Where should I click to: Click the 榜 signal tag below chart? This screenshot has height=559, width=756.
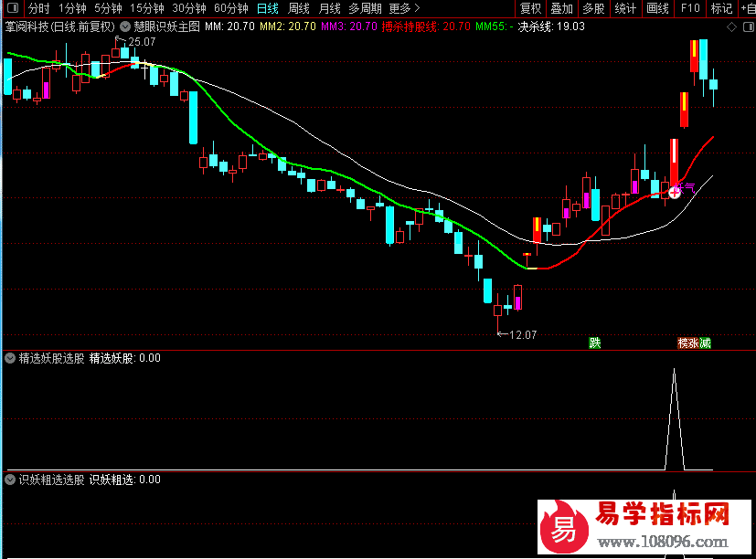coord(683,343)
